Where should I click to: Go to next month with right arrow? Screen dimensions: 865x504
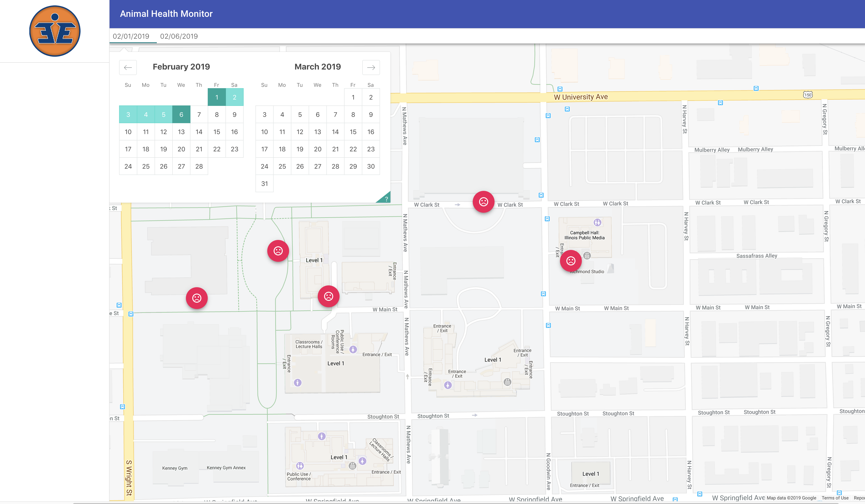point(371,67)
